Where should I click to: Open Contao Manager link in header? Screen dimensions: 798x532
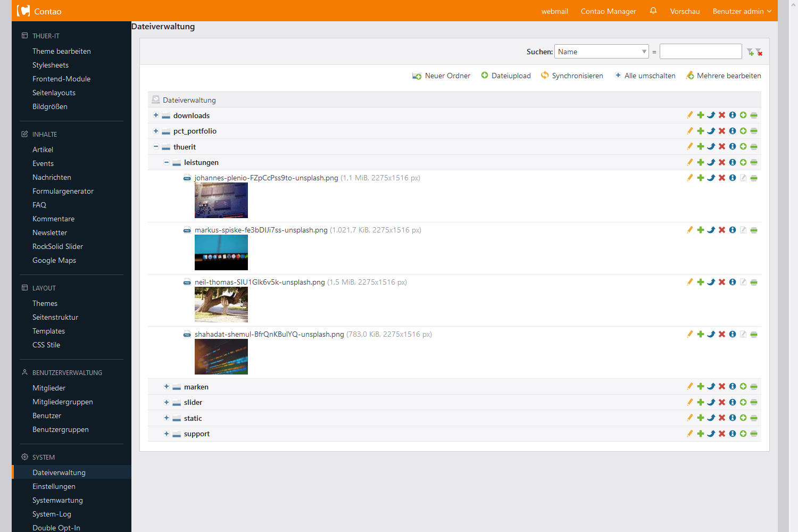609,11
